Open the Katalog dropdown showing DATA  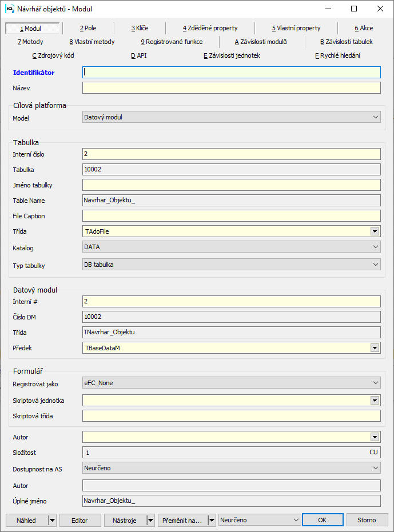point(232,247)
